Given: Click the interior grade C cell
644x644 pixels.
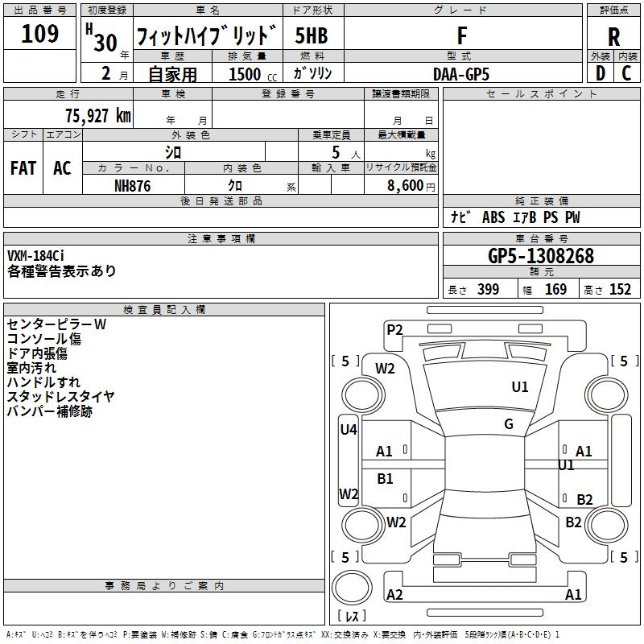Looking at the screenshot, I should (626, 72).
